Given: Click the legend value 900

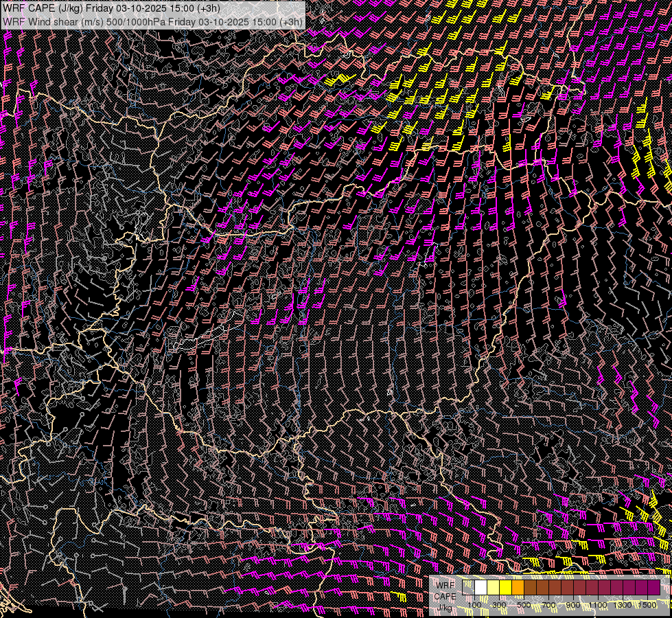Looking at the screenshot, I should [x=573, y=605].
